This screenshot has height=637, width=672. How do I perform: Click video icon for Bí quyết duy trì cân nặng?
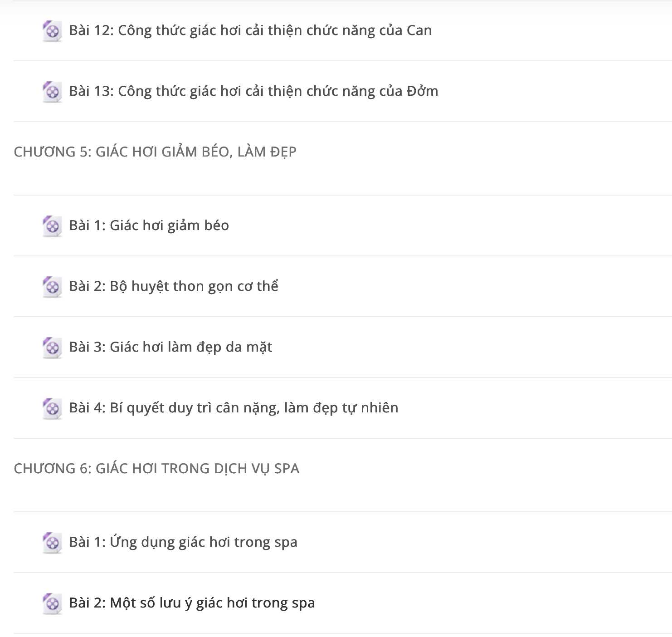(52, 408)
